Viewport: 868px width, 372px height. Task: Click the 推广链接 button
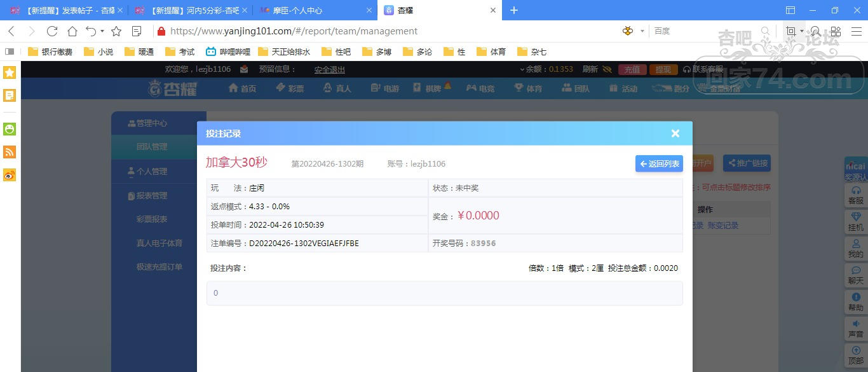(747, 163)
